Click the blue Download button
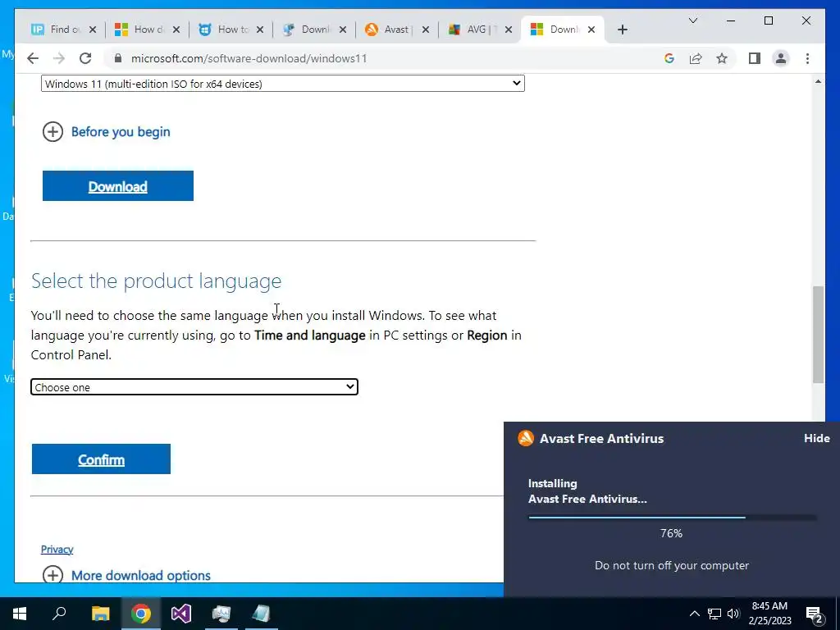The image size is (840, 630). click(x=118, y=186)
